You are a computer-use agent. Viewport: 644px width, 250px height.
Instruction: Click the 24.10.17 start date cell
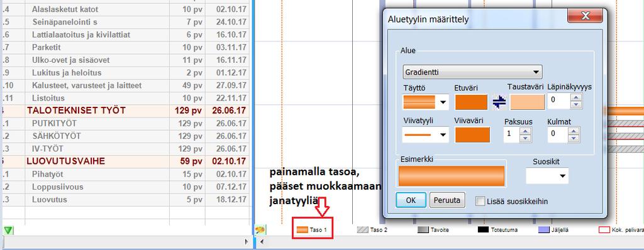click(228, 22)
